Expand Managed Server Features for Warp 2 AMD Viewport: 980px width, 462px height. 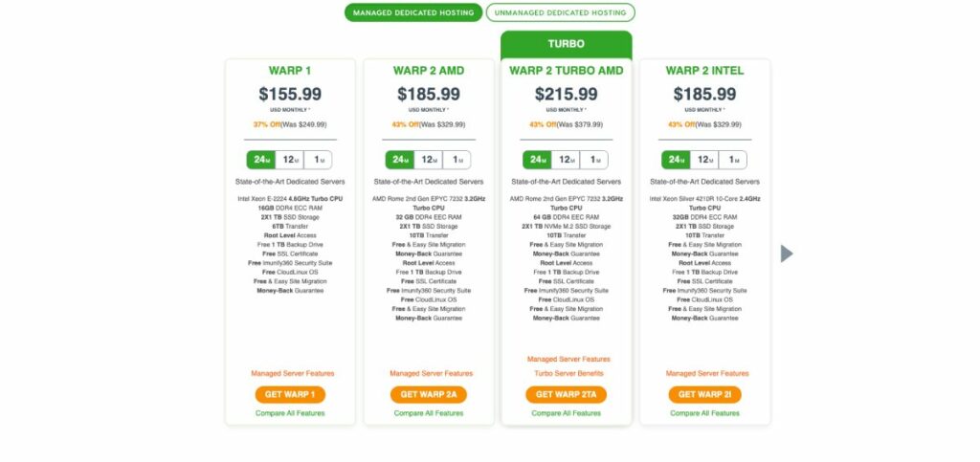[431, 373]
